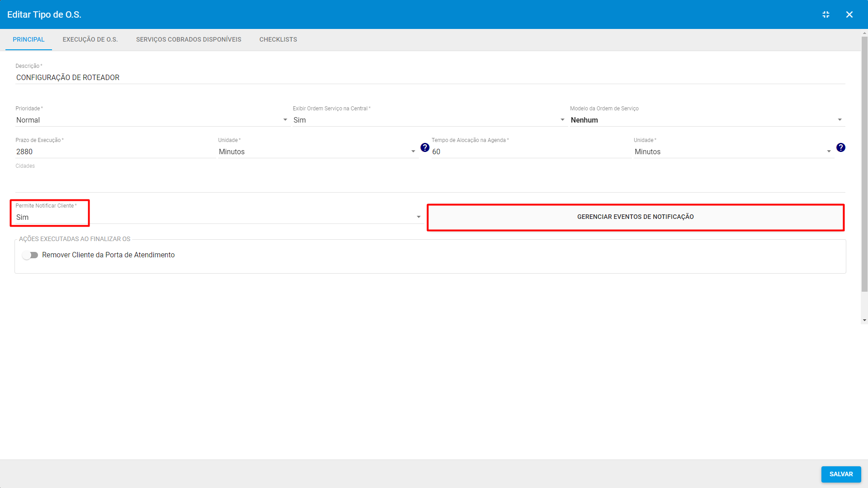The image size is (868, 488).
Task: Collapse the dialog with the minimize icon
Action: coord(826,14)
